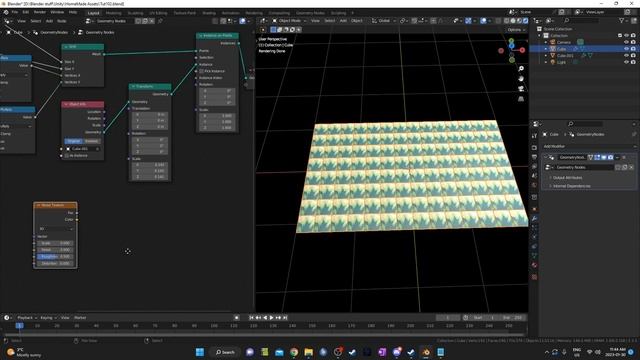
Task: Select Relative button on Object Info node
Action: click(x=91, y=141)
